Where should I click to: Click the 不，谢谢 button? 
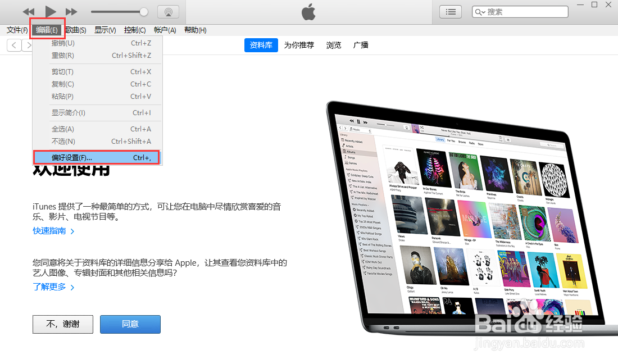tap(63, 324)
